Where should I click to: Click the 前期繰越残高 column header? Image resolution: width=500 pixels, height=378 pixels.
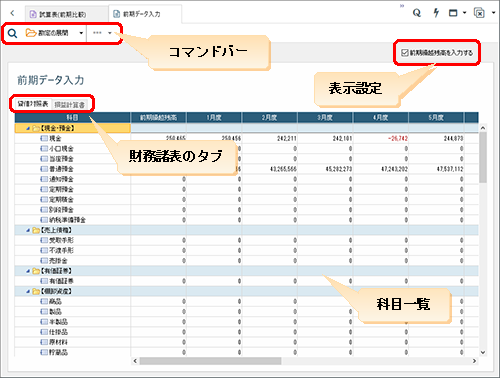click(x=158, y=117)
